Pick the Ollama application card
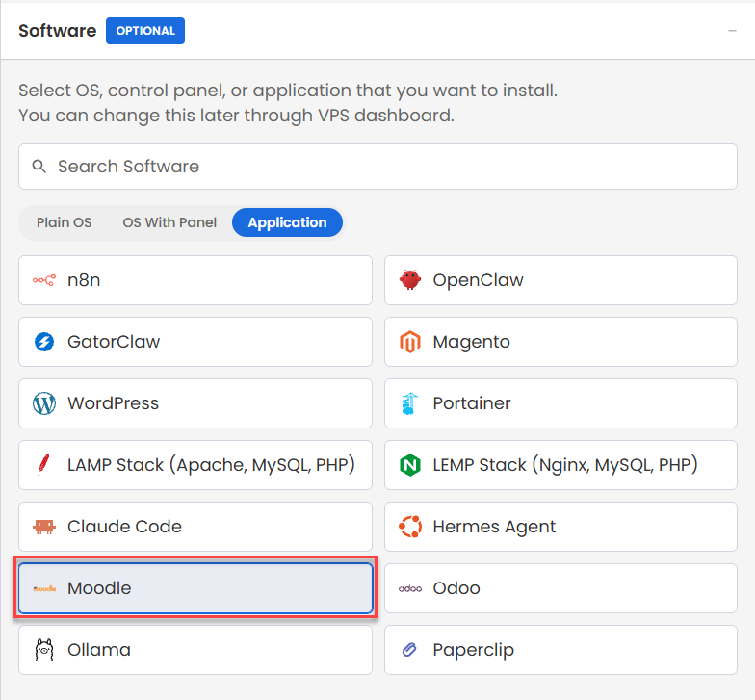 [195, 650]
